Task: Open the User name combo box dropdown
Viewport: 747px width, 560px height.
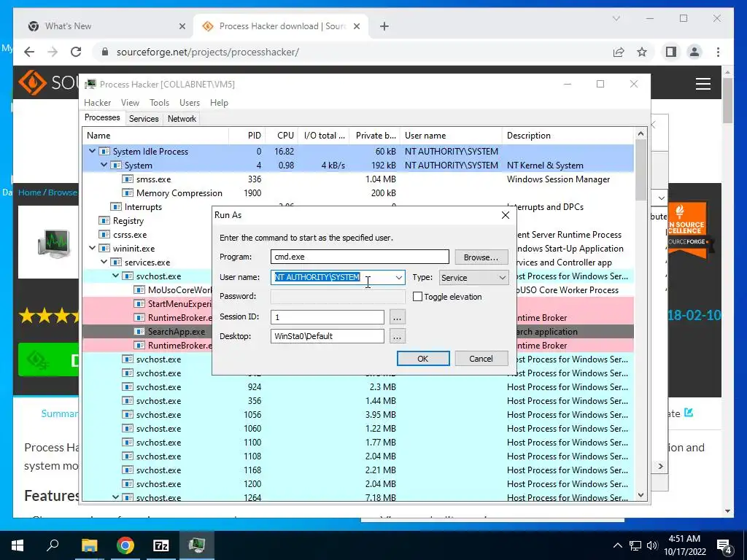Action: coord(399,278)
